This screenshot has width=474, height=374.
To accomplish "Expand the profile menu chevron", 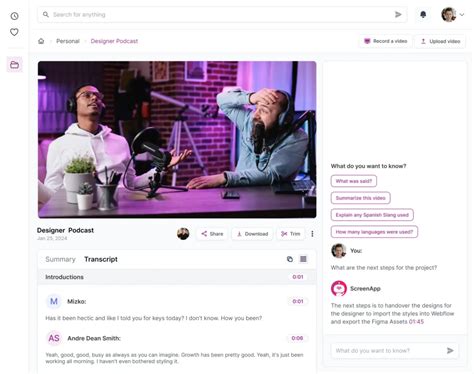I will coord(462,15).
